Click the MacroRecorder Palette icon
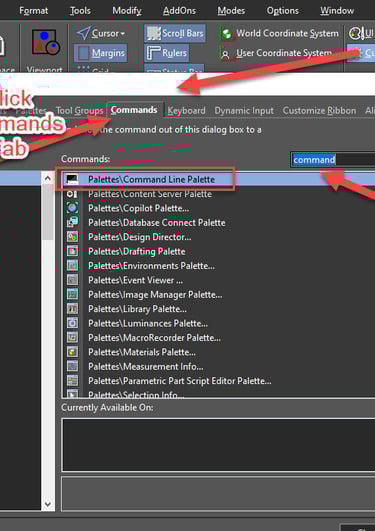This screenshot has width=375, height=531. pos(72,338)
